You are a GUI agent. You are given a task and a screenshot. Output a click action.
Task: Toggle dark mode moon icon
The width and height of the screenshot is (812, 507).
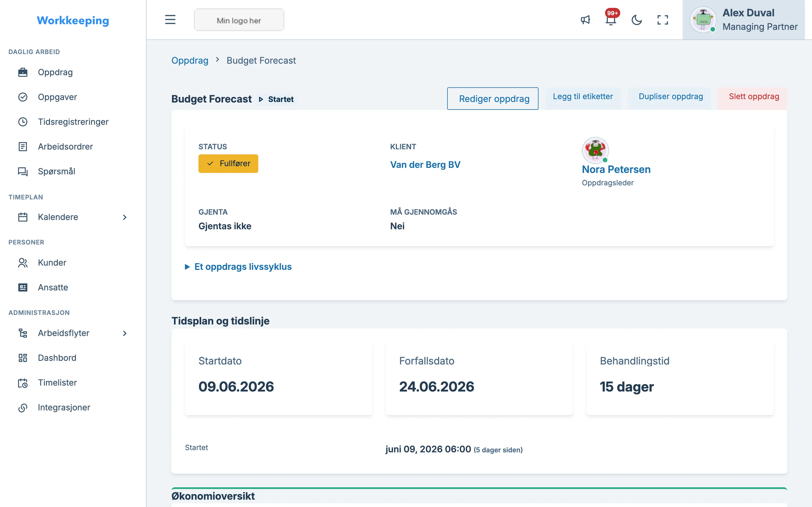(637, 20)
